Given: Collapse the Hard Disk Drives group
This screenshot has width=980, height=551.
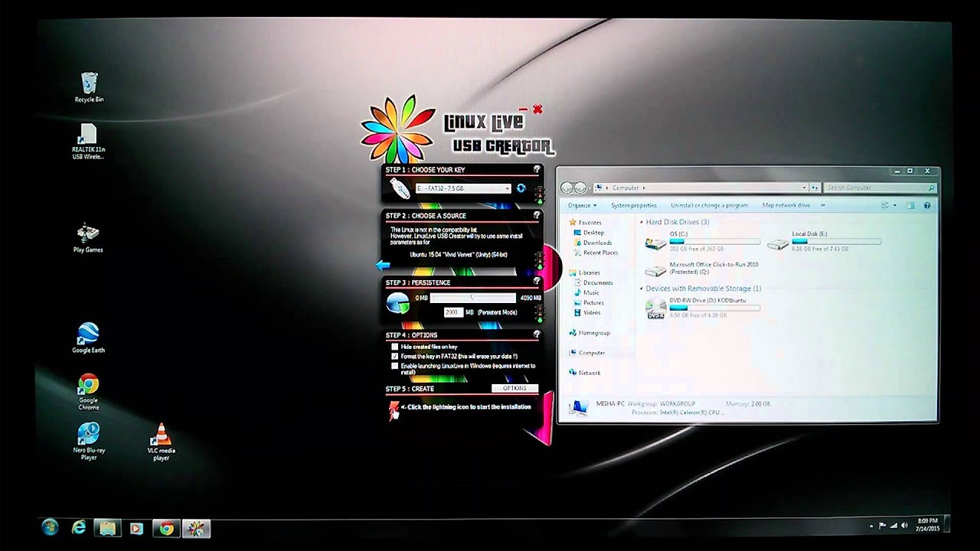Looking at the screenshot, I should (x=642, y=222).
